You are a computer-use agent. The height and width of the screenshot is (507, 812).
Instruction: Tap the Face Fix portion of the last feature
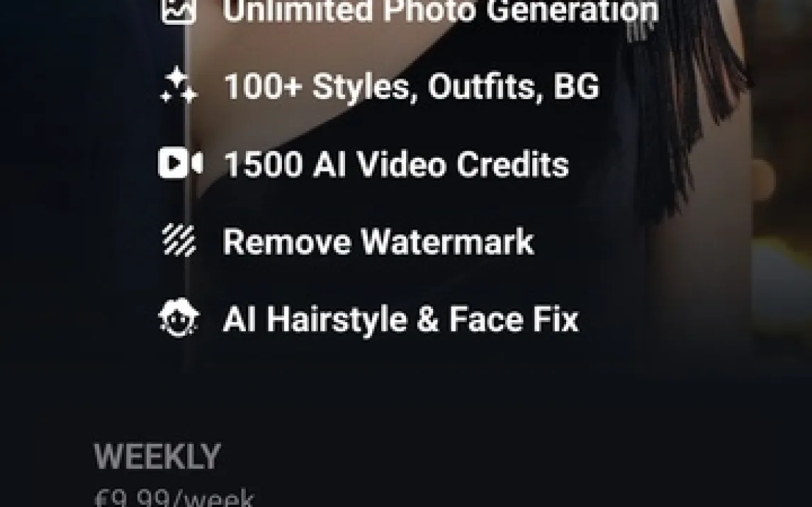point(513,319)
